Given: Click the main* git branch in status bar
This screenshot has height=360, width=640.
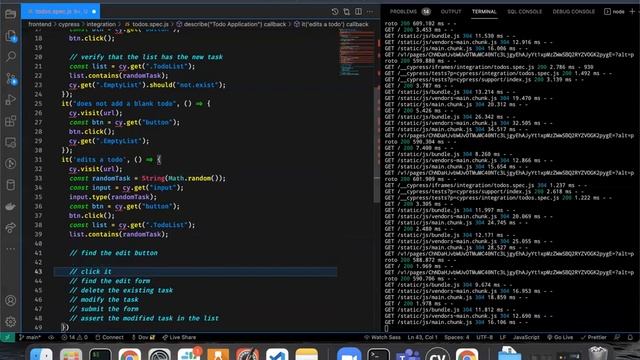Looking at the screenshot, I should tap(30, 337).
